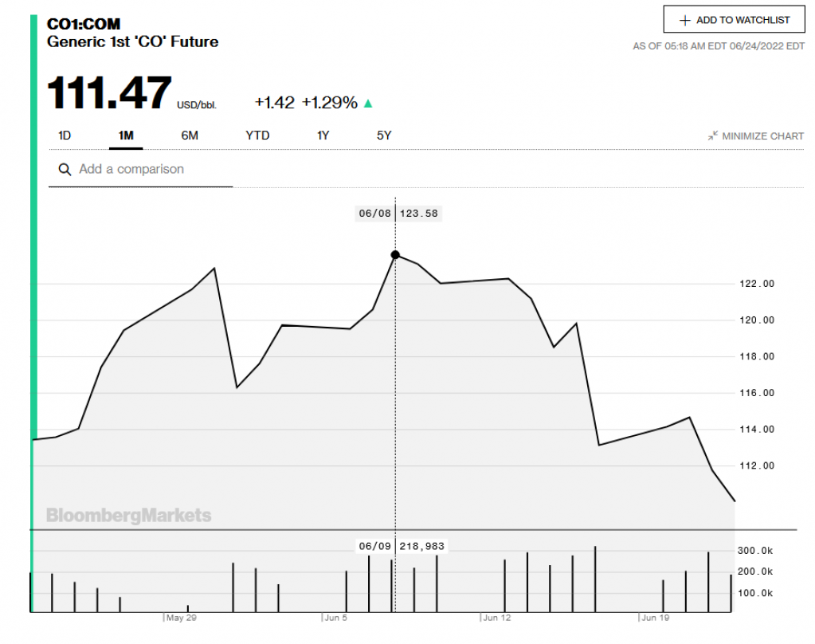The width and height of the screenshot is (815, 644).
Task: Click the minimize chart arrows icon
Action: pyautogui.click(x=713, y=136)
